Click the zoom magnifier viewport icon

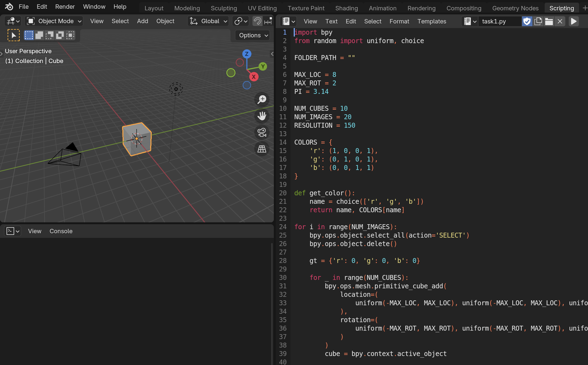262,100
